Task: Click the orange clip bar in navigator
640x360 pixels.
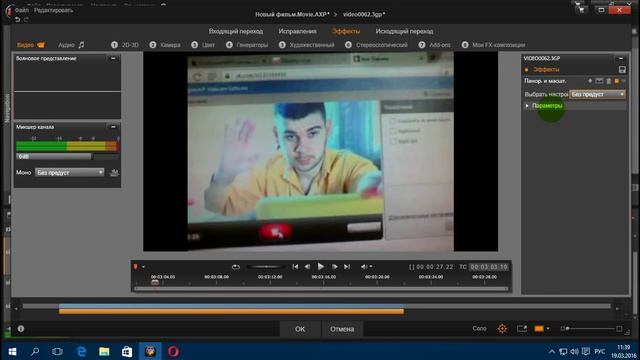Action: click(x=231, y=311)
